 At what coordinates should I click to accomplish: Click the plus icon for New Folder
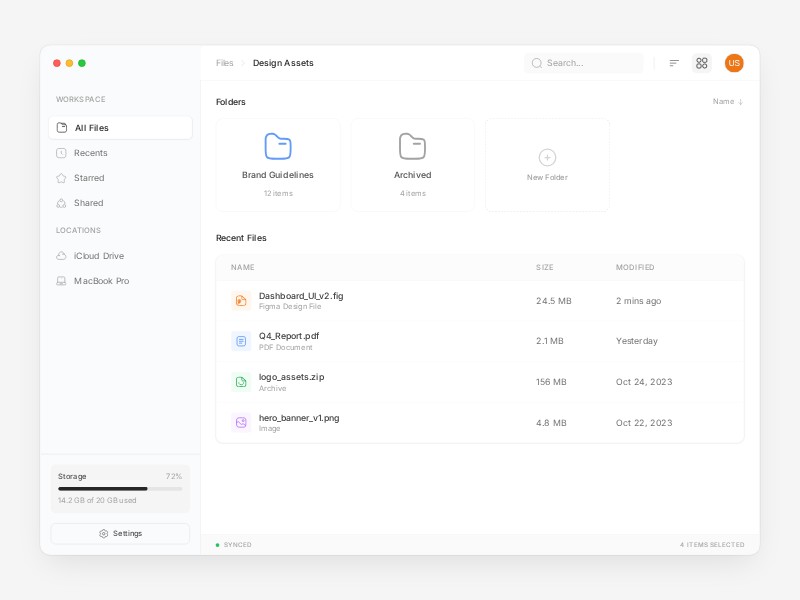click(547, 157)
